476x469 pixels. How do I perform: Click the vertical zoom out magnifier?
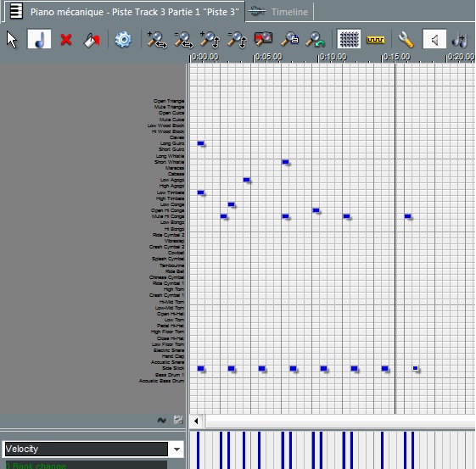click(237, 40)
